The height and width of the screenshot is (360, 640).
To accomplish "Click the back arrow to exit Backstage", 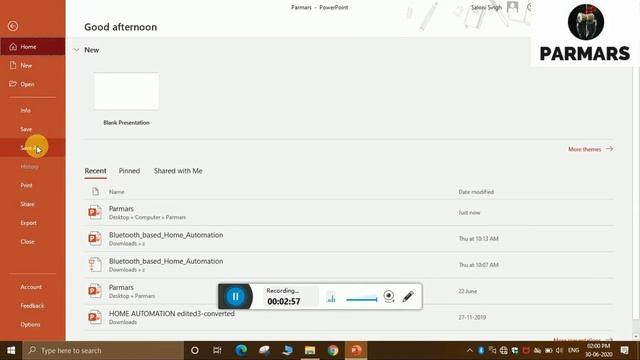I will click(x=13, y=26).
